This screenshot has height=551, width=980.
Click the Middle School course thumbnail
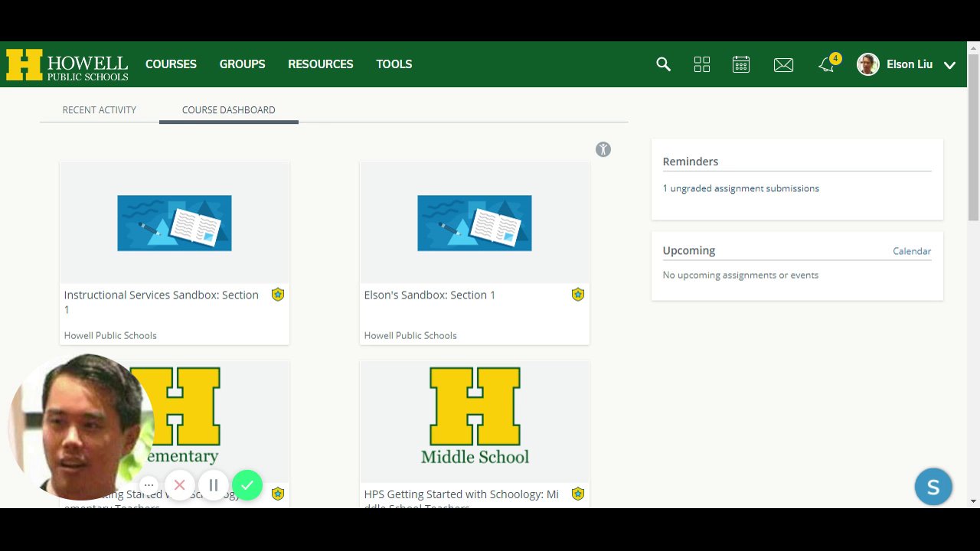tap(475, 422)
